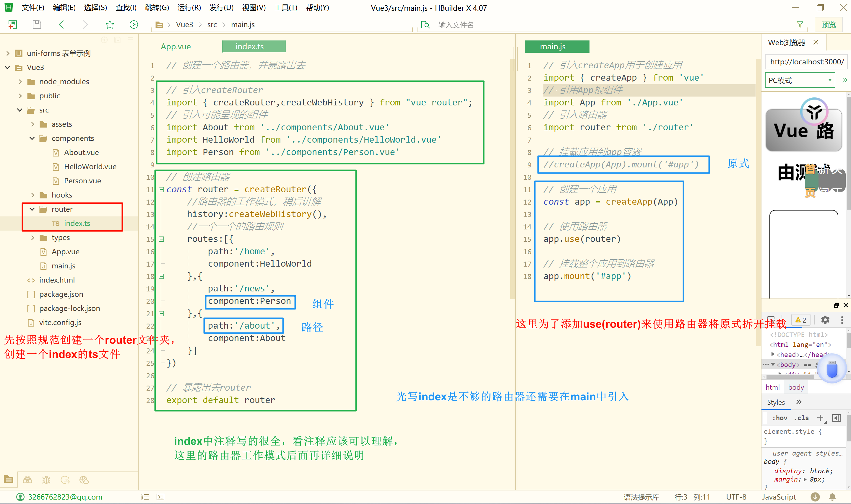
Task: Toggle the :hov element state option
Action: click(779, 418)
